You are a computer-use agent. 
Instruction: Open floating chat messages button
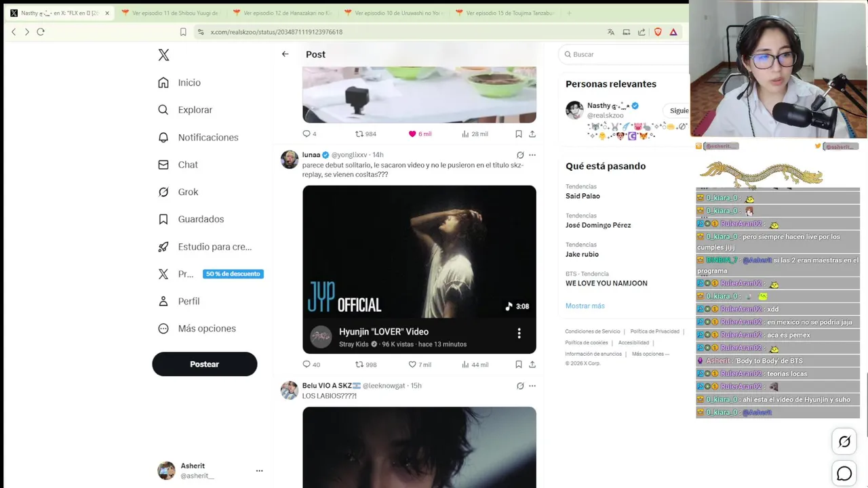pyautogui.click(x=844, y=474)
